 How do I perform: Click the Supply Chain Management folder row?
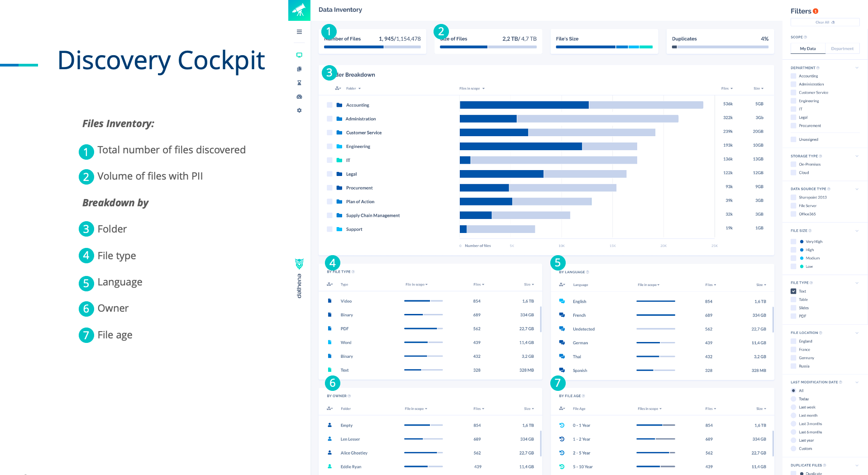546,215
